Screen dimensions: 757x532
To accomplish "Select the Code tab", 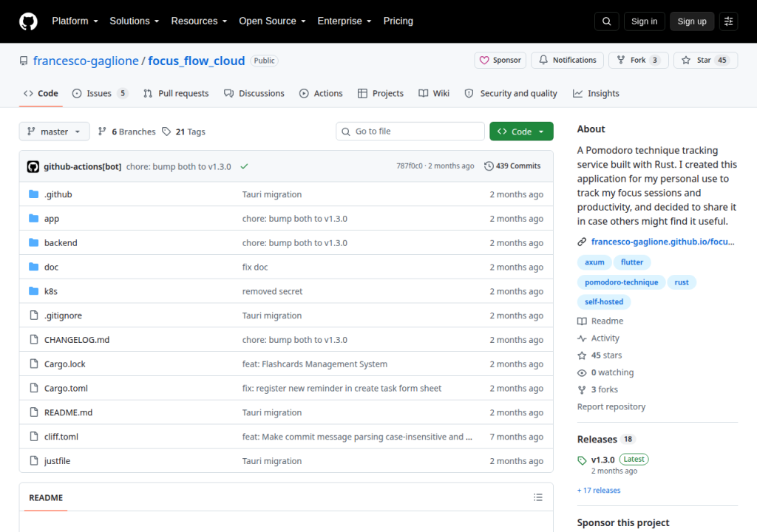I will pyautogui.click(x=41, y=93).
